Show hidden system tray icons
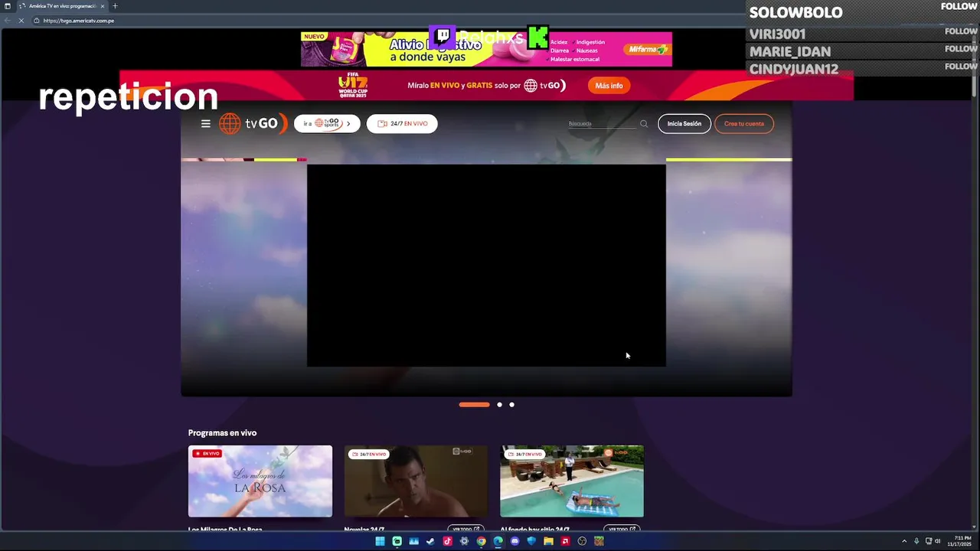 [904, 541]
